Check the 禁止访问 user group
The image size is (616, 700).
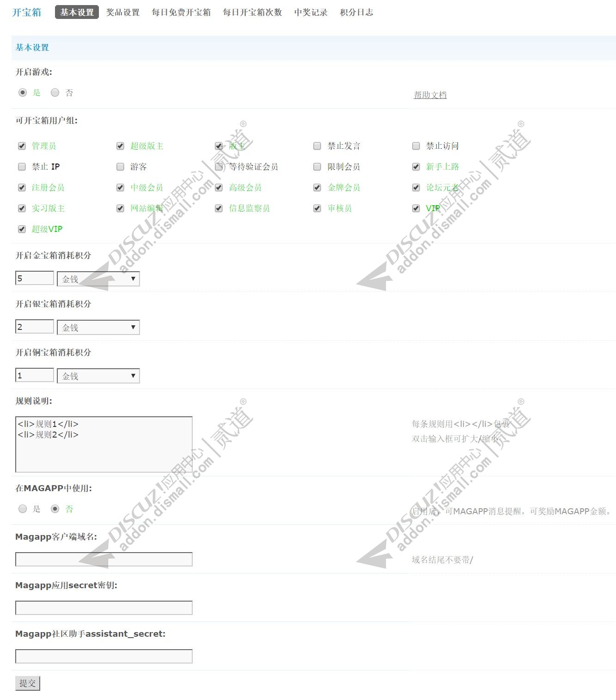tap(416, 146)
